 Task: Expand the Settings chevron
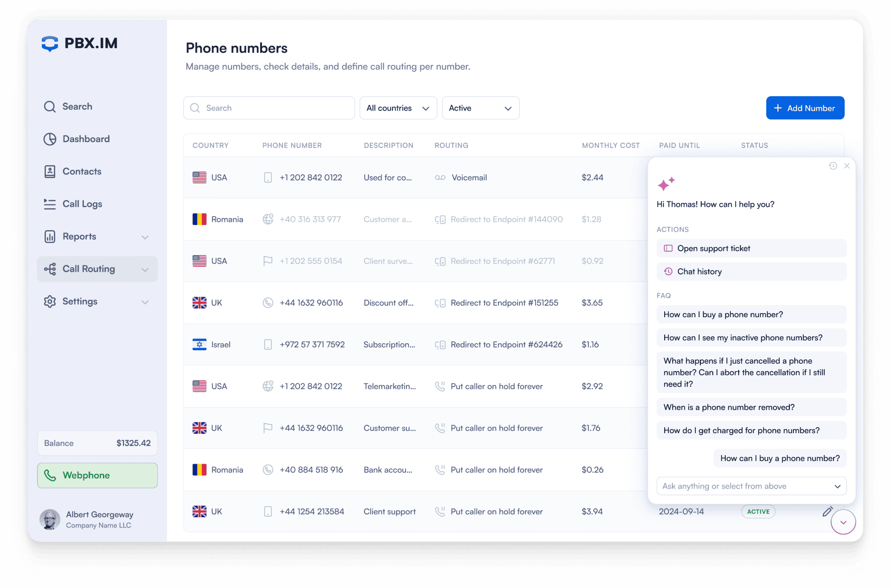pyautogui.click(x=145, y=302)
